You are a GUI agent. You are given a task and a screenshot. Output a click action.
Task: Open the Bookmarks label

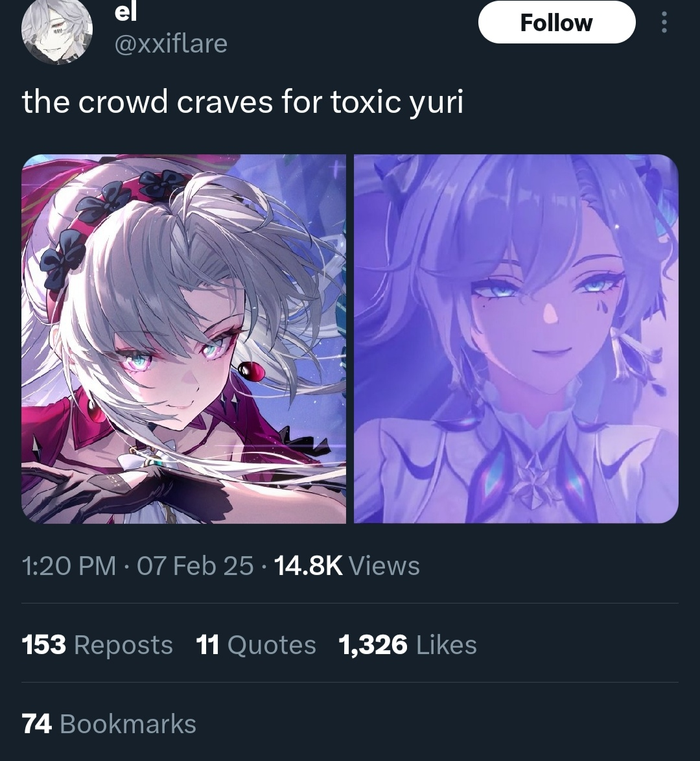coord(128,724)
